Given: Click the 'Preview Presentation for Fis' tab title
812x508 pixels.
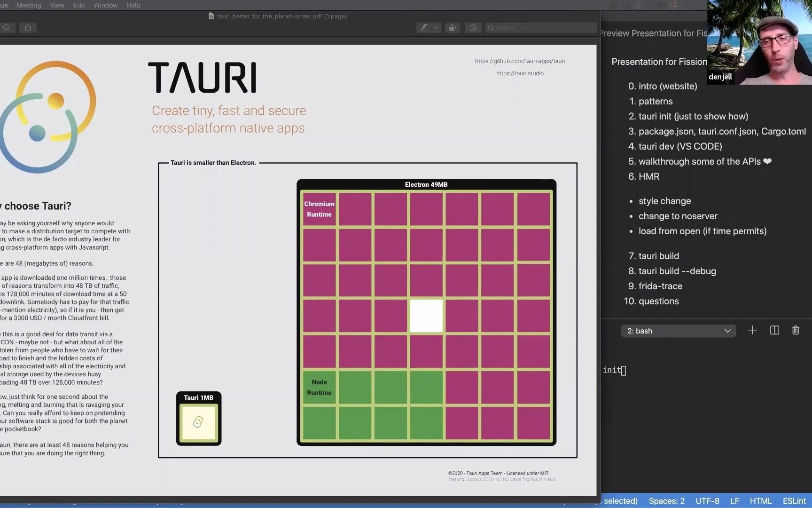Looking at the screenshot, I should pos(653,33).
